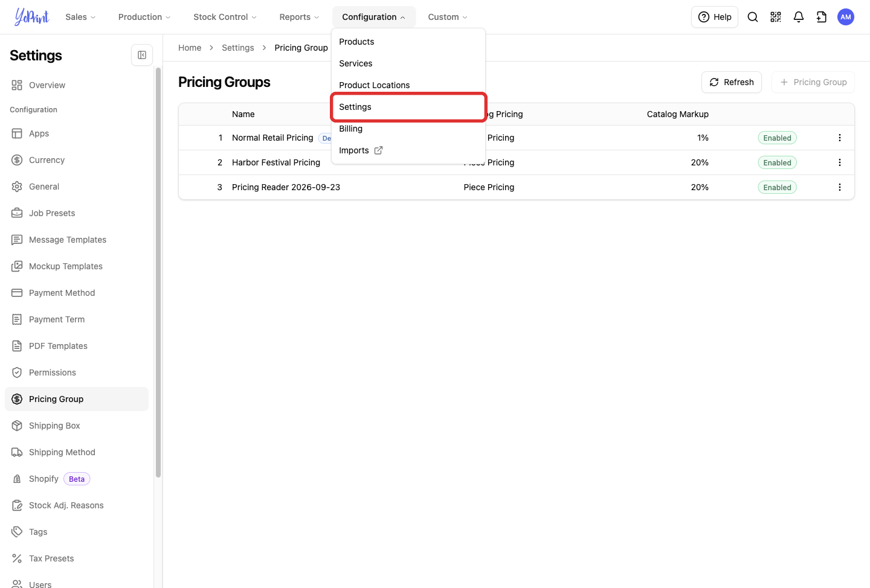Image resolution: width=870 pixels, height=588 pixels.
Task: Click the Payment Method card icon
Action: click(17, 293)
